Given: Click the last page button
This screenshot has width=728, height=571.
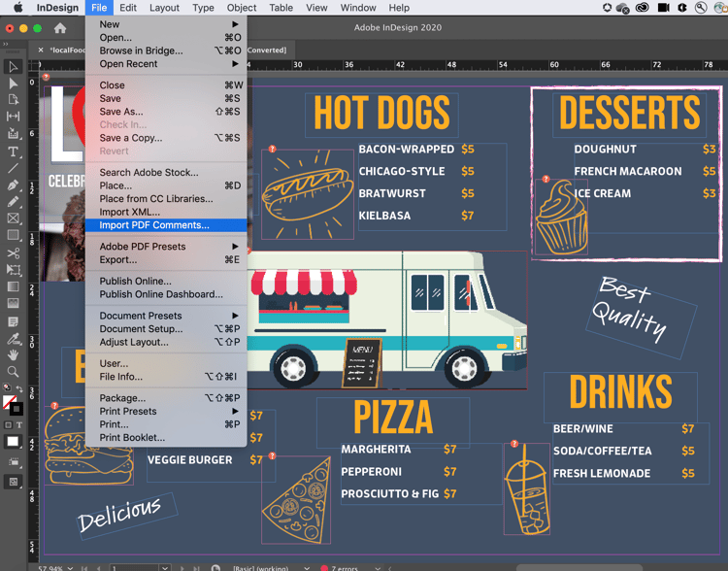Looking at the screenshot, I should pos(196,568).
